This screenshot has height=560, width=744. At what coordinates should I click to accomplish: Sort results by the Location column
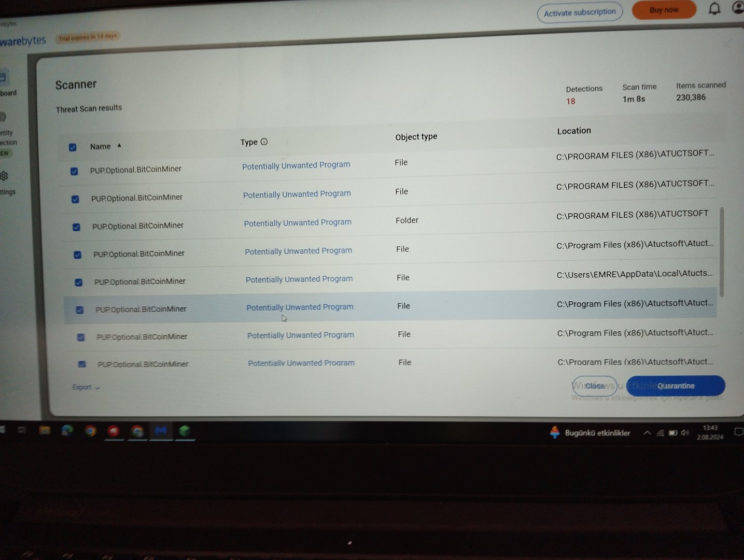coord(574,131)
